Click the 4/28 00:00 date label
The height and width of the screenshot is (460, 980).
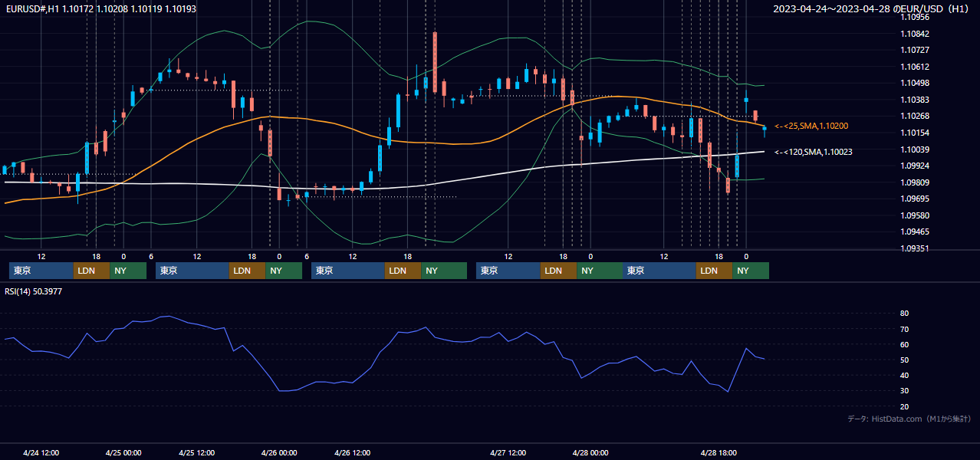590,453
